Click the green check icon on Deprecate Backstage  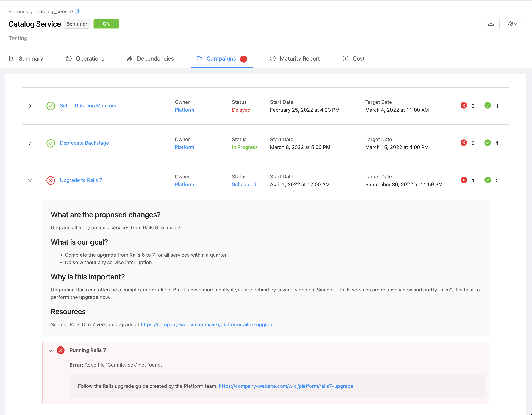51,143
